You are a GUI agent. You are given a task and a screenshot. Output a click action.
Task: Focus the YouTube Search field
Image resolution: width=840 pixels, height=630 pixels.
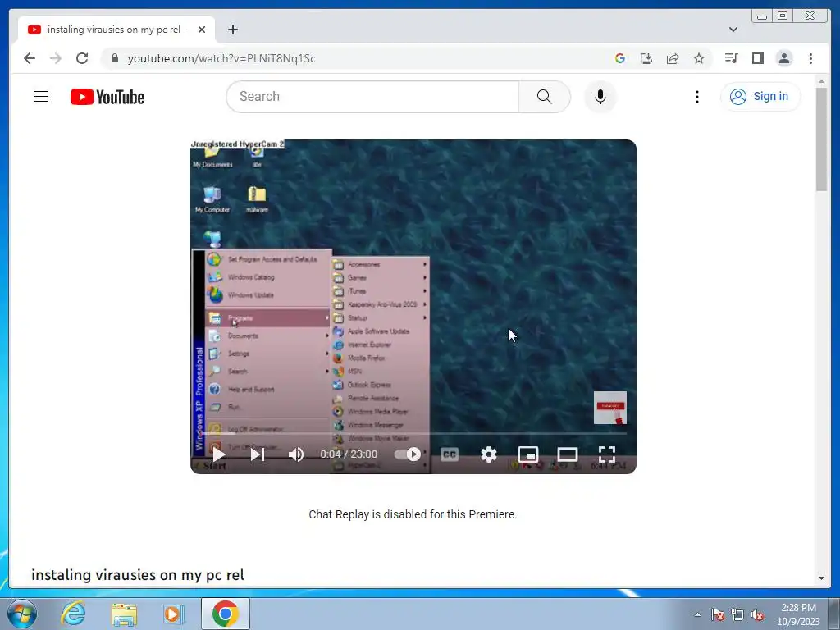372,97
